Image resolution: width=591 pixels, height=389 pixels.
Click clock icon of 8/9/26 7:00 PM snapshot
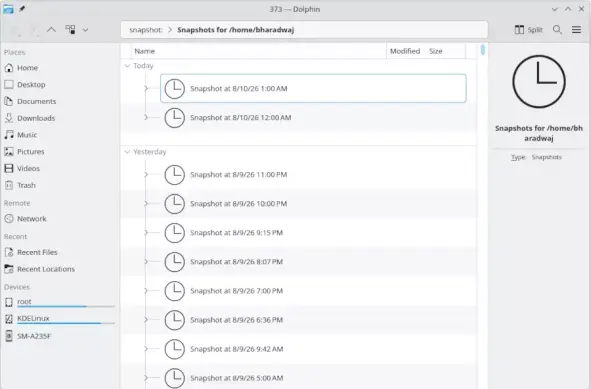175,291
